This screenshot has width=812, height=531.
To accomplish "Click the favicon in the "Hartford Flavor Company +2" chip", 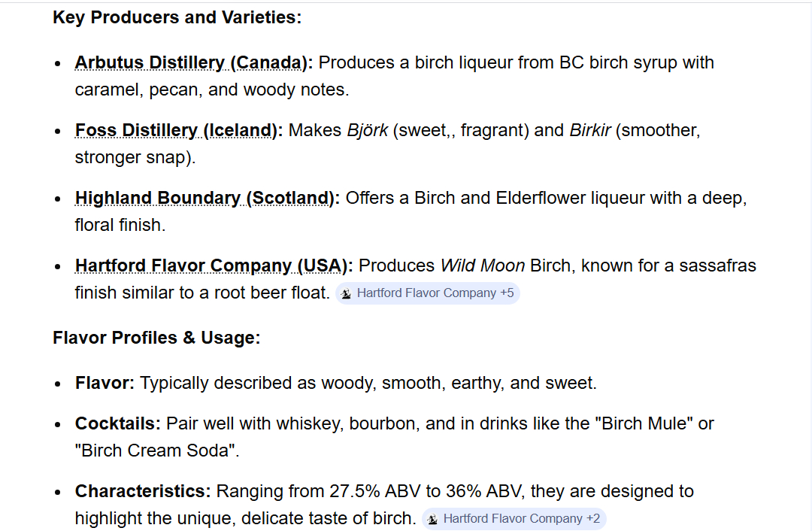I will click(433, 519).
